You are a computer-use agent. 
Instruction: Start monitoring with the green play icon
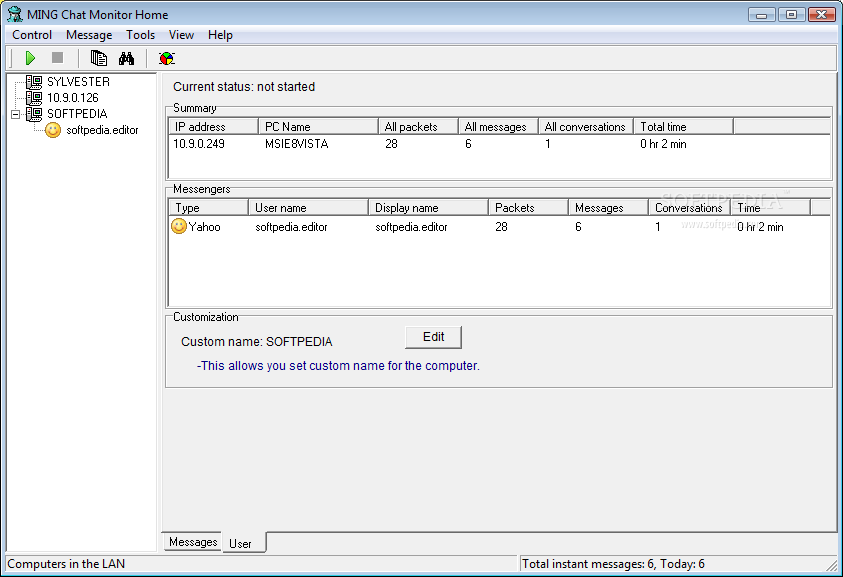pyautogui.click(x=30, y=58)
